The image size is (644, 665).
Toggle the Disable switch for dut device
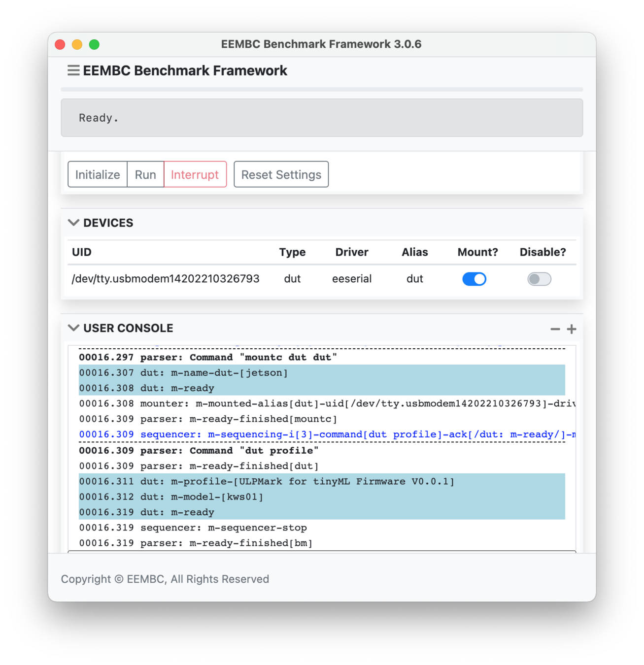click(539, 279)
